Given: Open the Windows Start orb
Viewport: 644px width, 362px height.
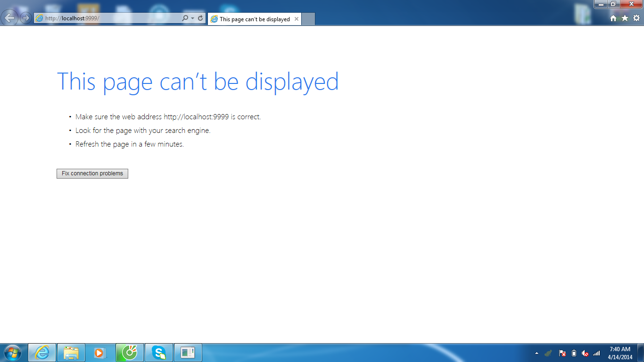Looking at the screenshot, I should click(x=12, y=353).
